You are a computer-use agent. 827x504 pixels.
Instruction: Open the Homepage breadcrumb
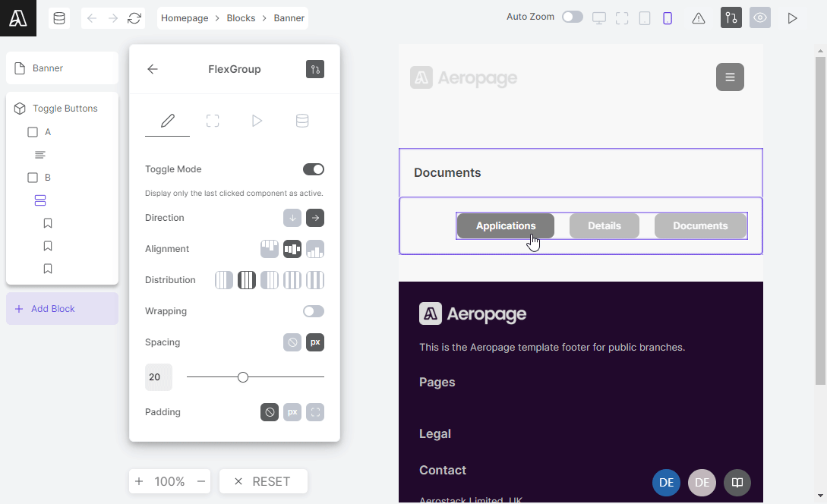[x=185, y=18]
